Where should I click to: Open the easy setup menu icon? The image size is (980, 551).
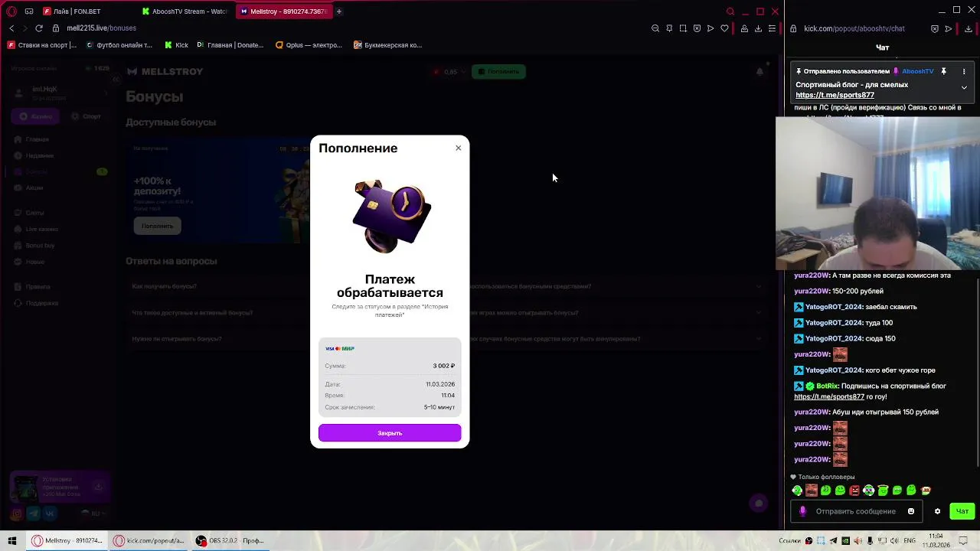click(772, 28)
